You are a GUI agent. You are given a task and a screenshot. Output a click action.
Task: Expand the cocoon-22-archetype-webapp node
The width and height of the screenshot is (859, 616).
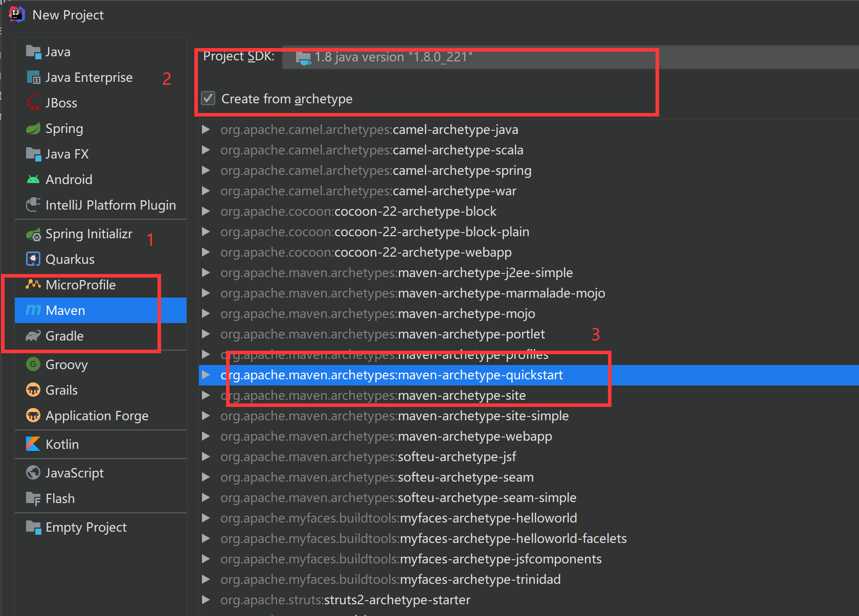click(206, 252)
